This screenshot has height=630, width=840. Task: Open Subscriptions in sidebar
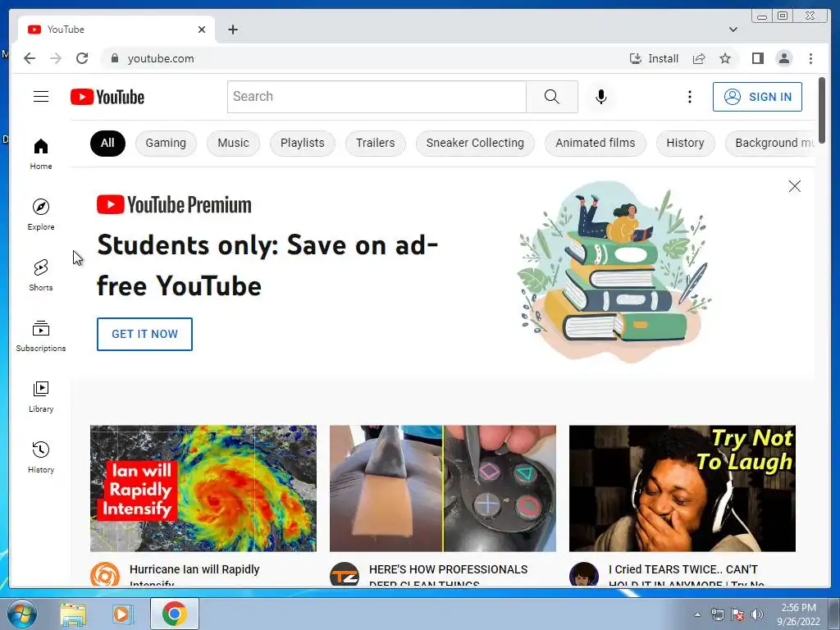click(41, 336)
